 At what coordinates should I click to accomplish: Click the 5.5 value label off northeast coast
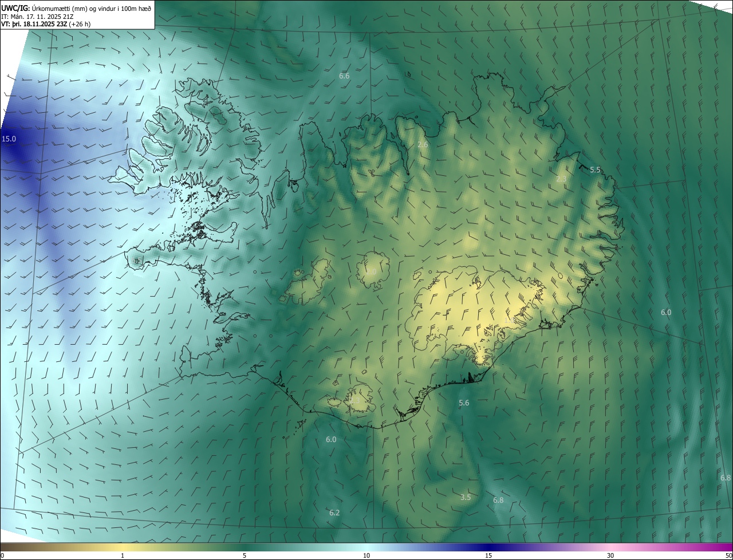click(595, 169)
